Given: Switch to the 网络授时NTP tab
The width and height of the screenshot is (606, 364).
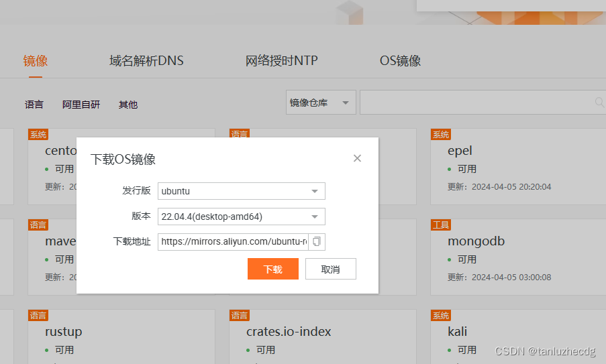Looking at the screenshot, I should coord(281,60).
